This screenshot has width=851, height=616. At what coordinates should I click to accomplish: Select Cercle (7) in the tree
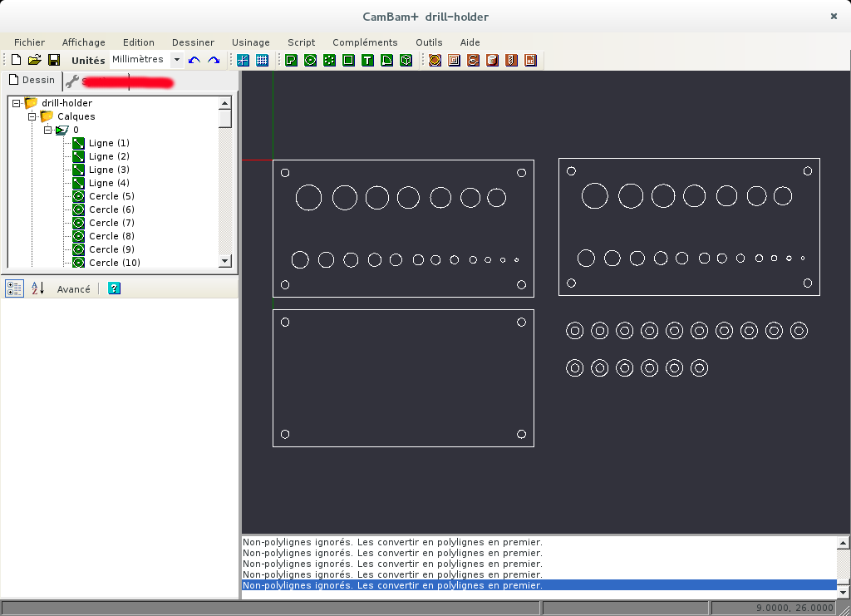pos(111,223)
